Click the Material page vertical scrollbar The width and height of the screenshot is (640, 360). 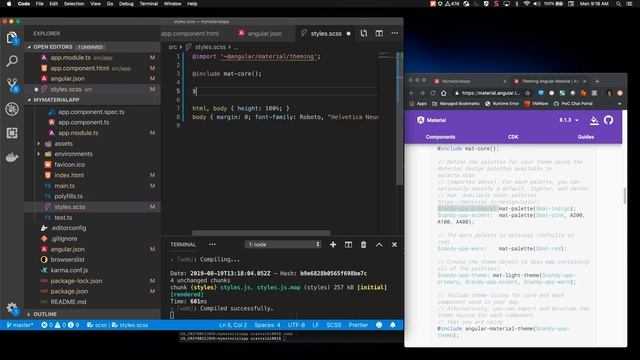(624, 196)
